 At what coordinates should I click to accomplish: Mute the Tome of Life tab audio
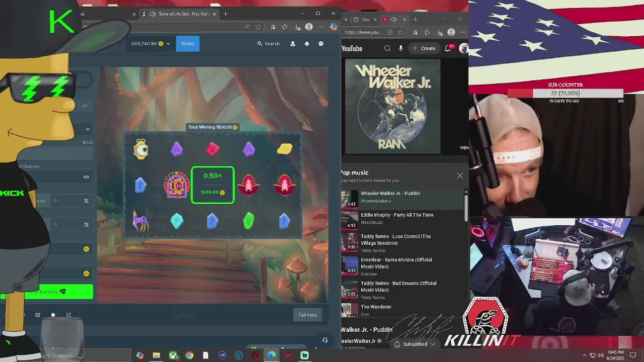(x=152, y=14)
